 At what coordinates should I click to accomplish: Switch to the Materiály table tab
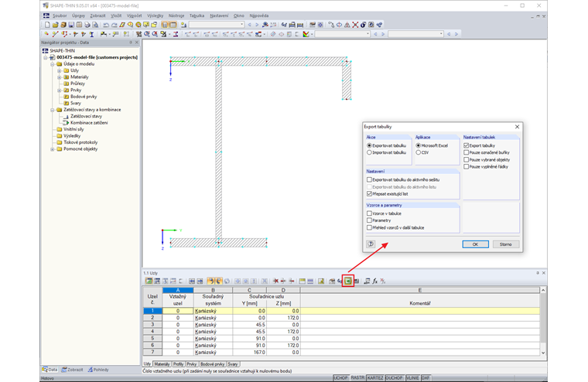(x=162, y=364)
